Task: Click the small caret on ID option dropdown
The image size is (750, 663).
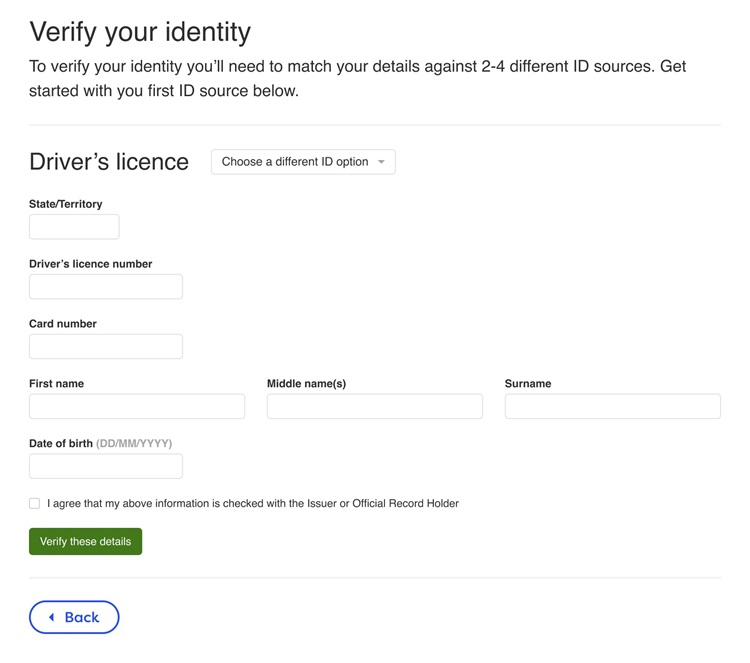Action: point(381,162)
